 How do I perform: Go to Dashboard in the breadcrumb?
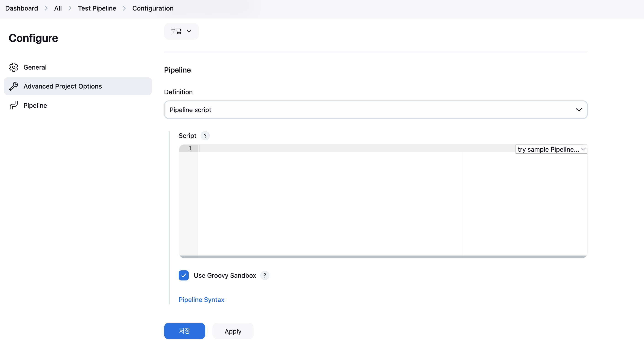click(x=21, y=8)
